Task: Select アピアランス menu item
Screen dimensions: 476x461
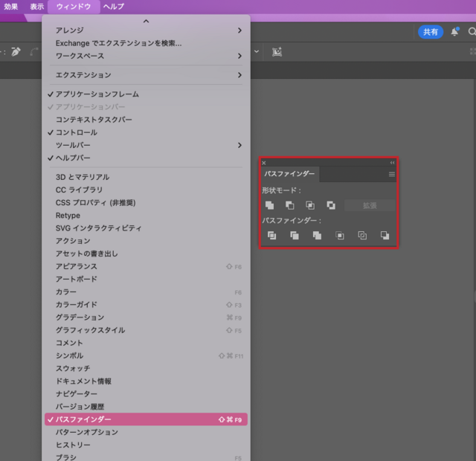Action: pos(146,266)
